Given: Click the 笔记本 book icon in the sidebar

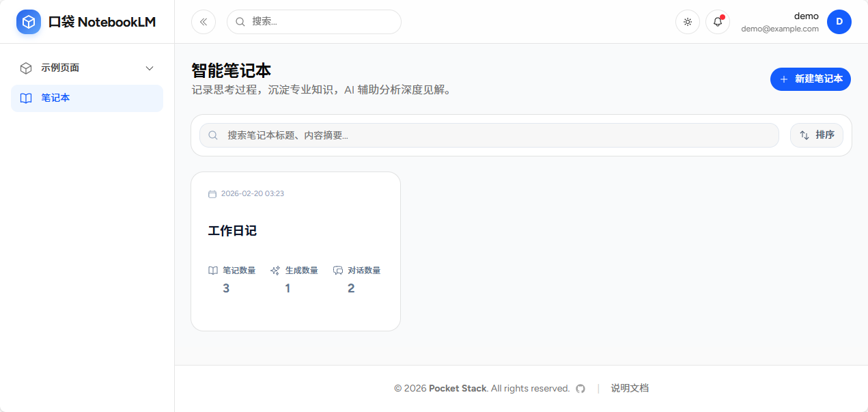Looking at the screenshot, I should tap(25, 98).
